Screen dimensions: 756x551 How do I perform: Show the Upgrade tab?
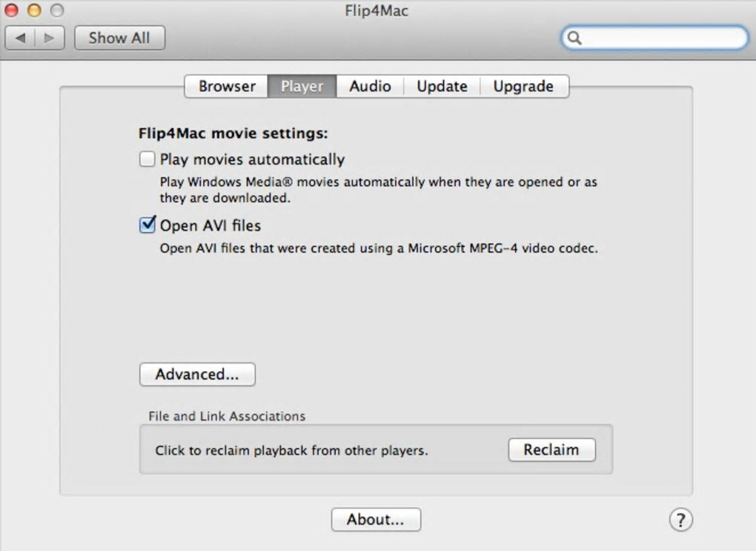(x=523, y=86)
